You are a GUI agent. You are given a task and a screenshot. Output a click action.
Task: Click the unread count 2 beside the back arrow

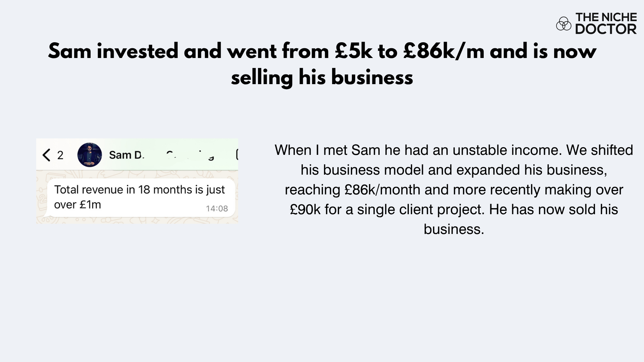60,155
